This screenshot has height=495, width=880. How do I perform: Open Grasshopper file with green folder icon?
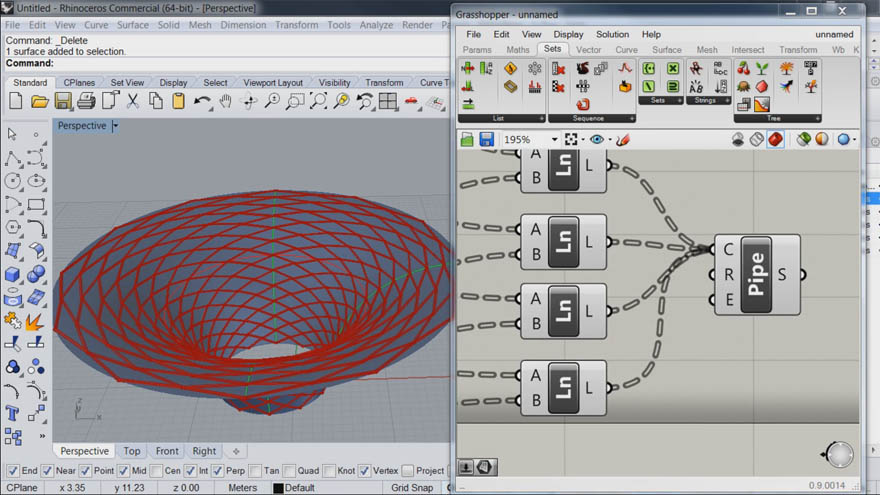point(467,139)
